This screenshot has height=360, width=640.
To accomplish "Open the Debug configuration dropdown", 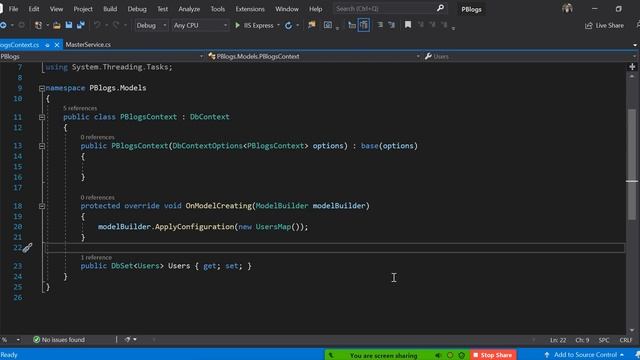I will (151, 25).
